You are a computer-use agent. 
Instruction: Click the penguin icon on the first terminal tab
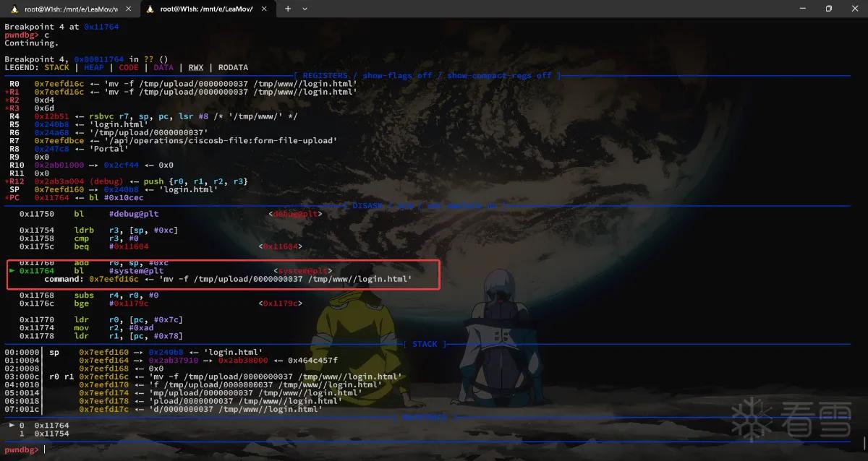[x=15, y=9]
